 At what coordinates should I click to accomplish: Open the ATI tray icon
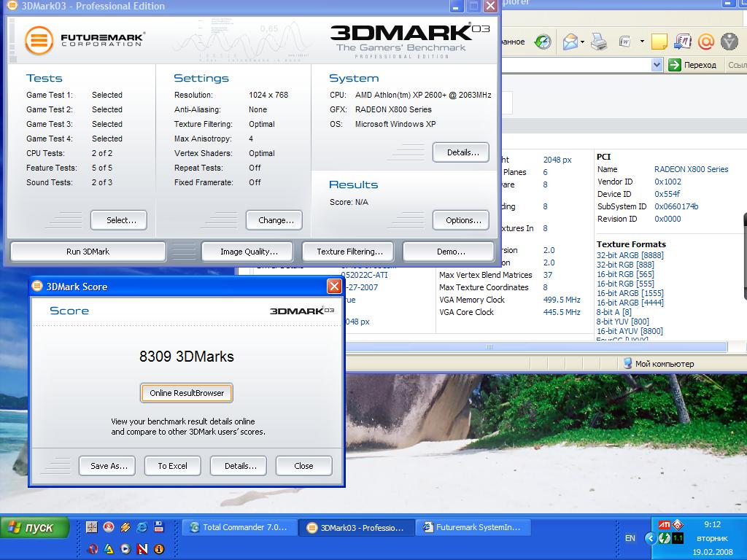click(x=664, y=525)
